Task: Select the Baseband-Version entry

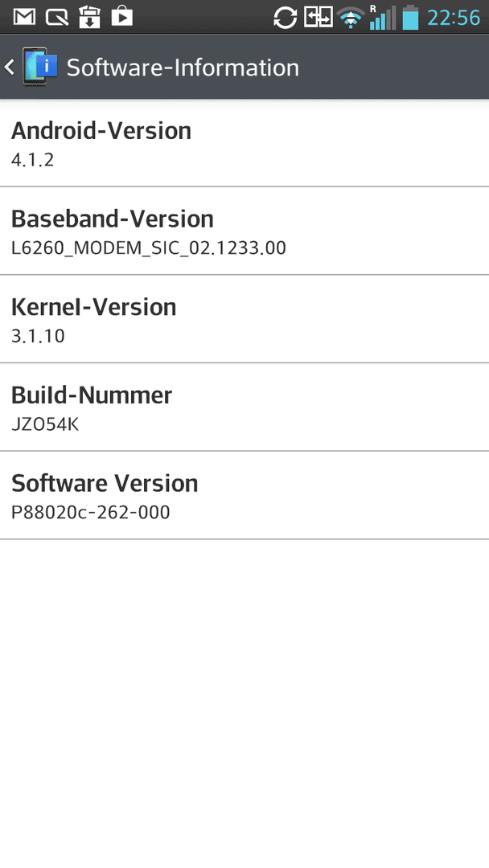Action: coord(244,231)
